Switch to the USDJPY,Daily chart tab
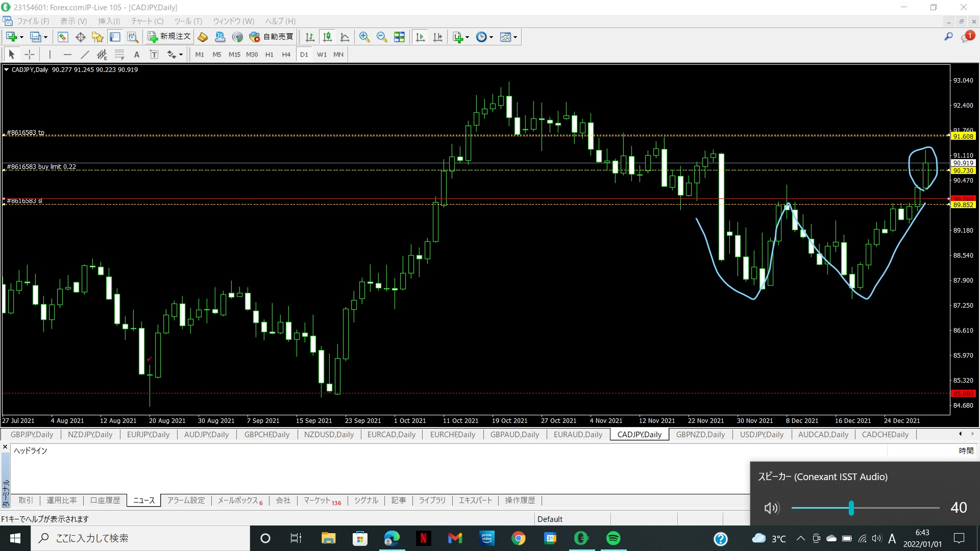 pos(761,435)
